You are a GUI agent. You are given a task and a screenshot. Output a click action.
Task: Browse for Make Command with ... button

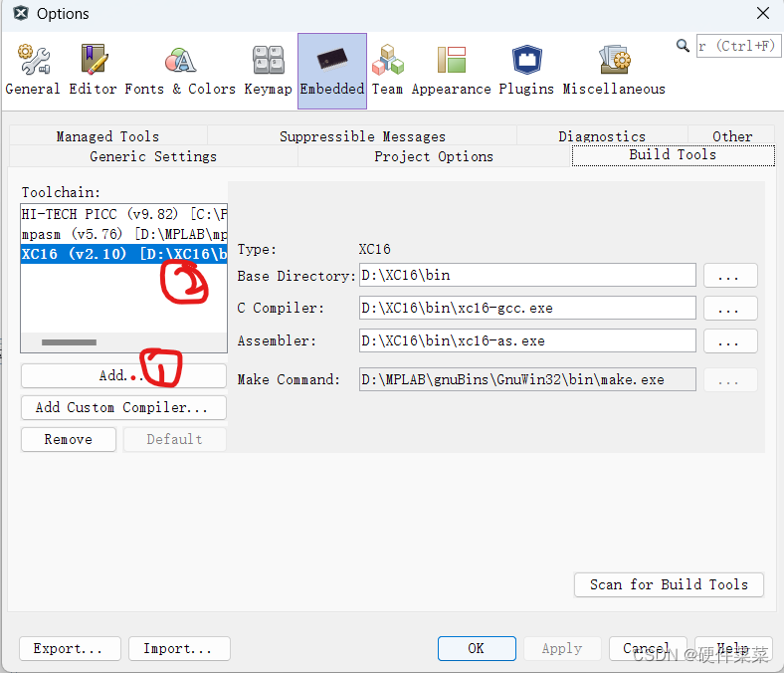click(x=730, y=379)
